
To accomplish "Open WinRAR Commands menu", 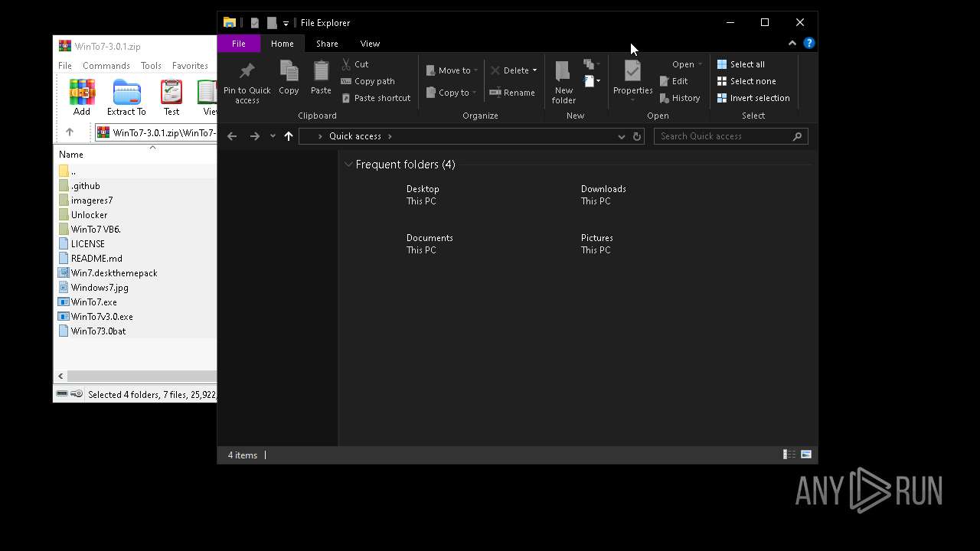I will (106, 66).
